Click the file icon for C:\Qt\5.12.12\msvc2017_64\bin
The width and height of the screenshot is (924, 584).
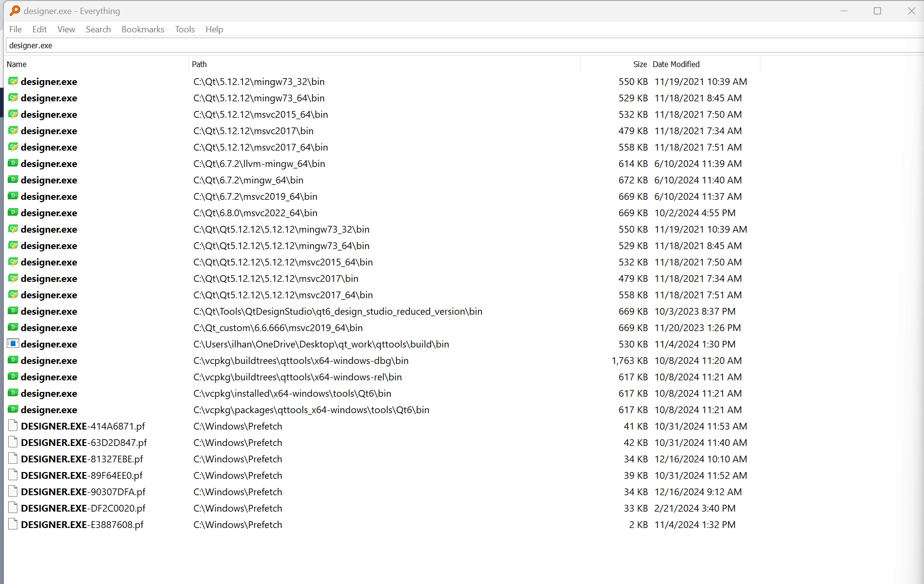[x=13, y=147]
